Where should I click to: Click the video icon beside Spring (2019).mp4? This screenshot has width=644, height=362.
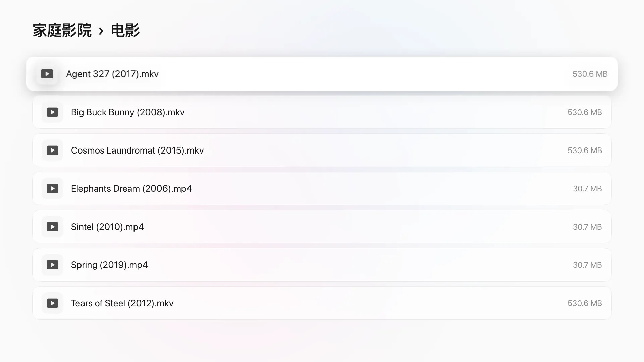tap(52, 265)
